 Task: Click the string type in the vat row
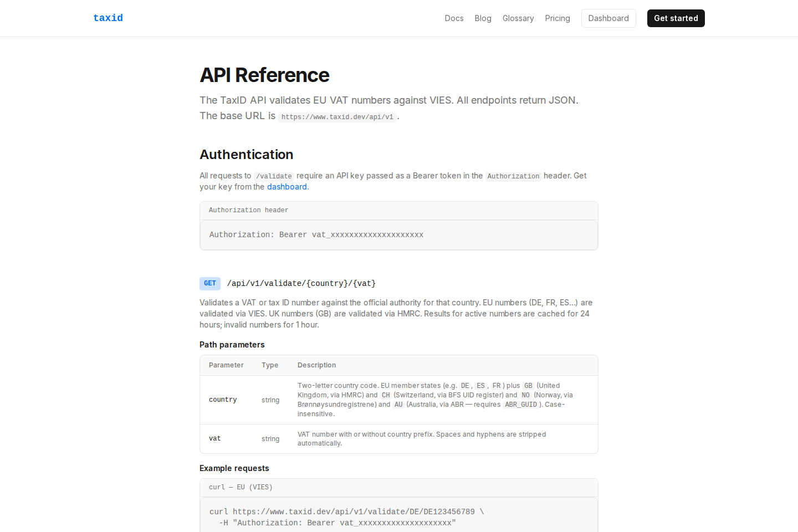tap(270, 439)
